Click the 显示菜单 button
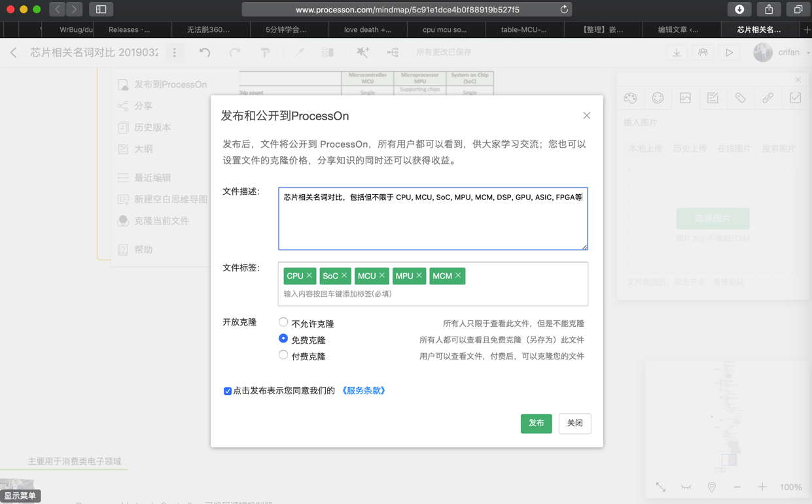Screen dimensions: 812x504 (20, 496)
